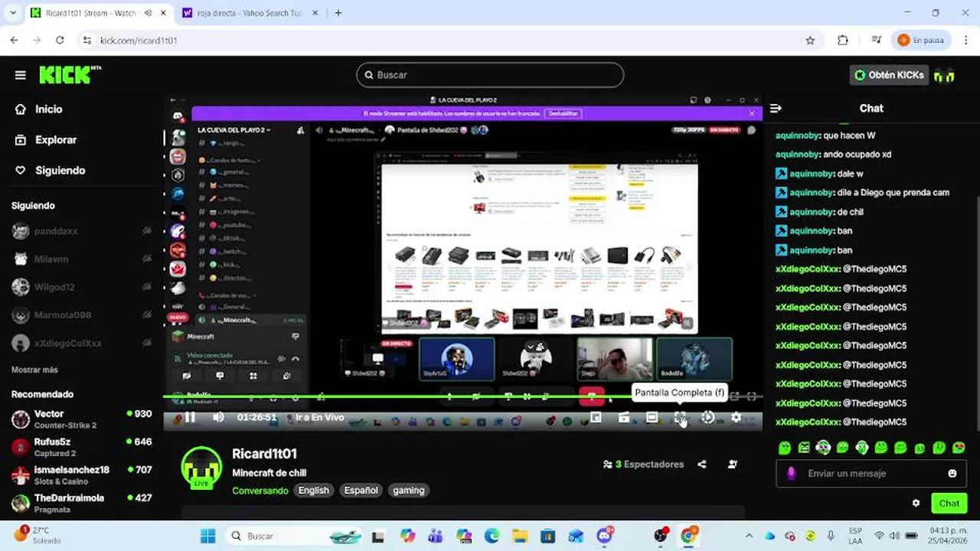Open the emoji picker in chat input
Viewport: 980px width, 551px height.
tap(952, 474)
